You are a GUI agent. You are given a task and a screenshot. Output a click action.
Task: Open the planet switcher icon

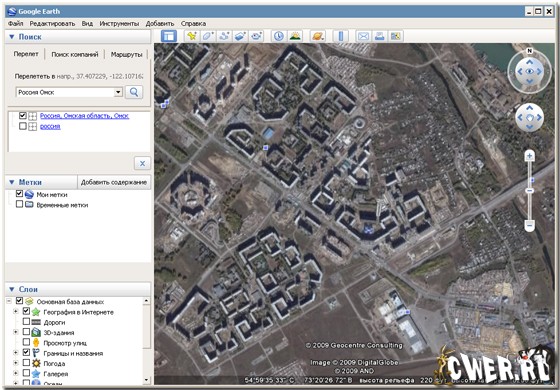pyautogui.click(x=318, y=36)
